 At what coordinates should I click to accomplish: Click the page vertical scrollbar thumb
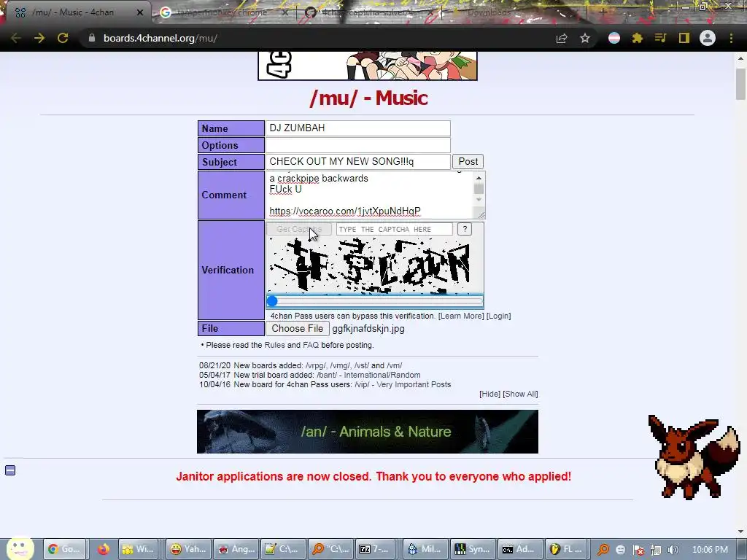[740, 85]
